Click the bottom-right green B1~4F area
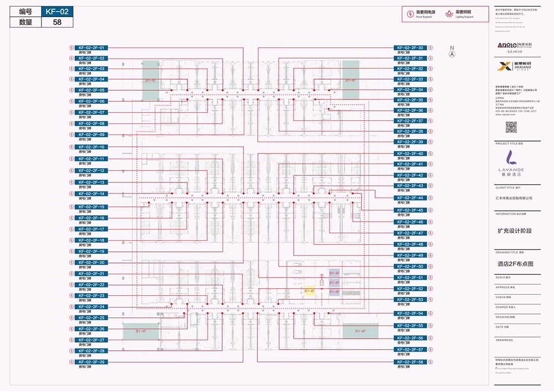This screenshot has width=554, height=392. click(361, 332)
